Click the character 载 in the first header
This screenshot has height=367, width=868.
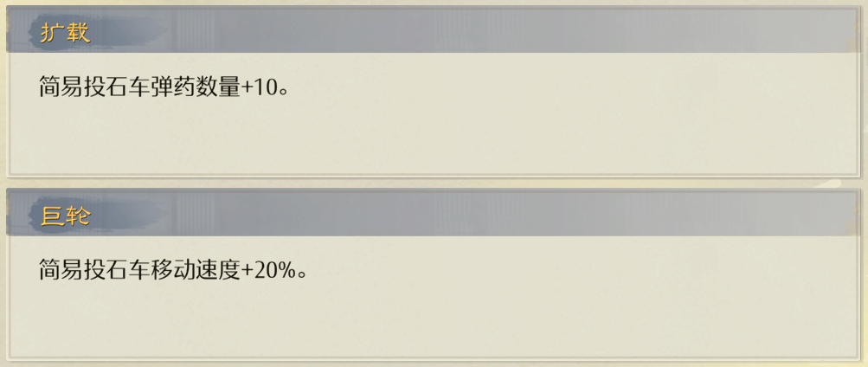pos(78,34)
